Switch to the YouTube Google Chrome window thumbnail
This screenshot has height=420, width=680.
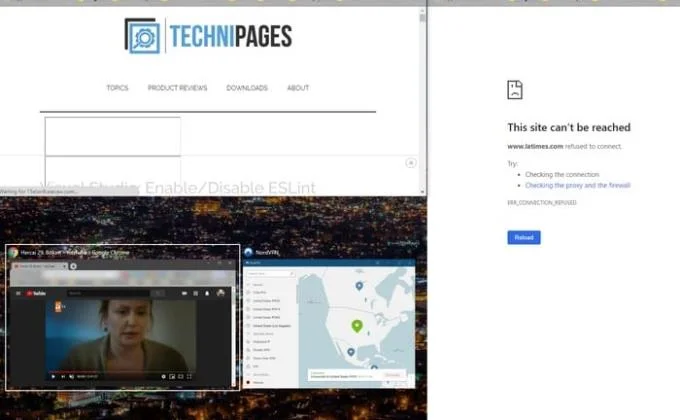coord(122,318)
